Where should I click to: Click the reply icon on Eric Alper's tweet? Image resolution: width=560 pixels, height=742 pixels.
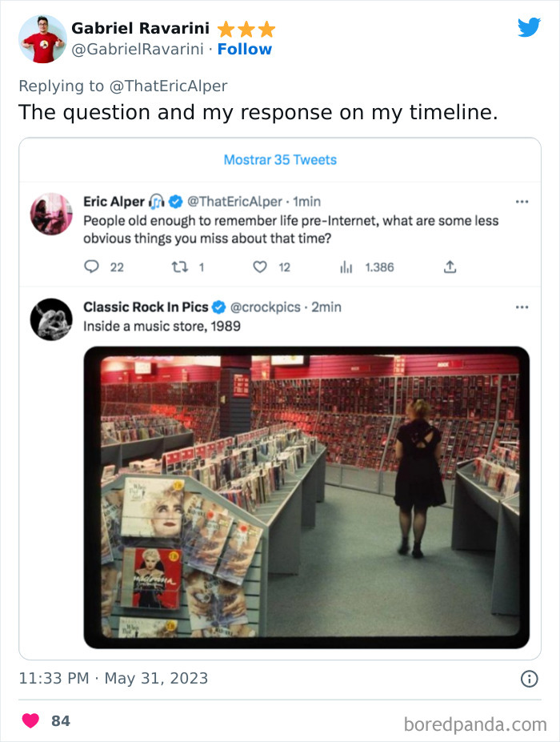tap(92, 267)
